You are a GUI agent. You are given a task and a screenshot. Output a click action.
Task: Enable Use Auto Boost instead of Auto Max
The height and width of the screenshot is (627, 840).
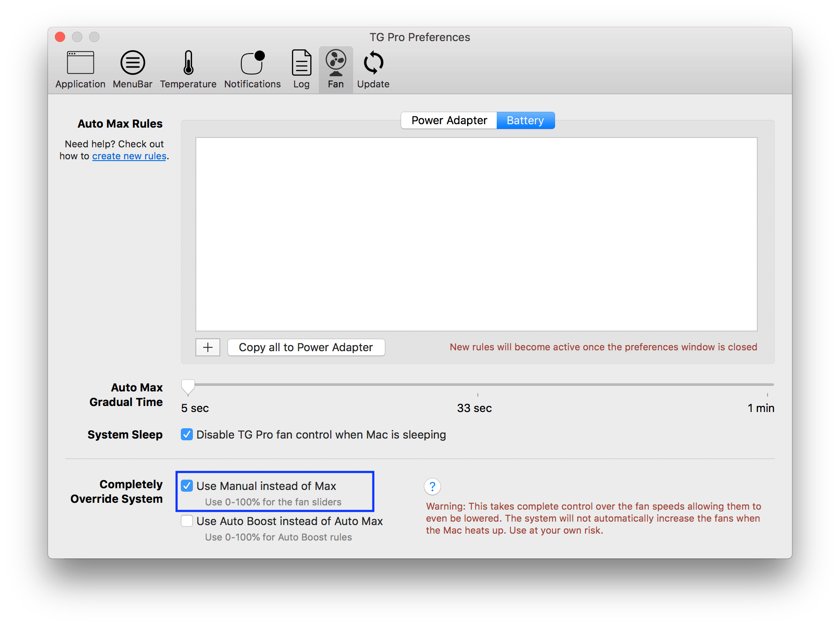[187, 521]
